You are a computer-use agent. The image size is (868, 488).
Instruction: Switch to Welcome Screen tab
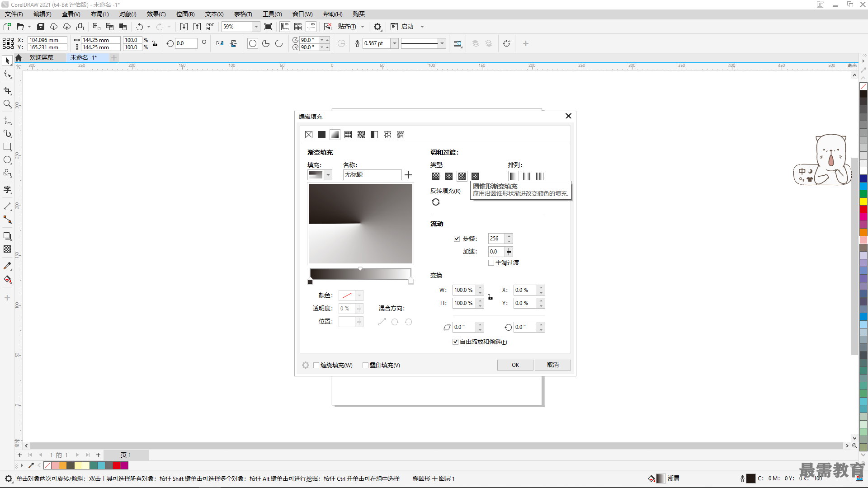[42, 57]
